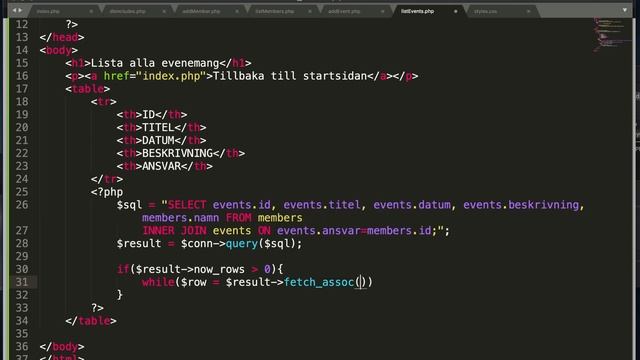Click 'now_rows' on line 30
This screenshot has height=360, width=640.
pos(219,269)
